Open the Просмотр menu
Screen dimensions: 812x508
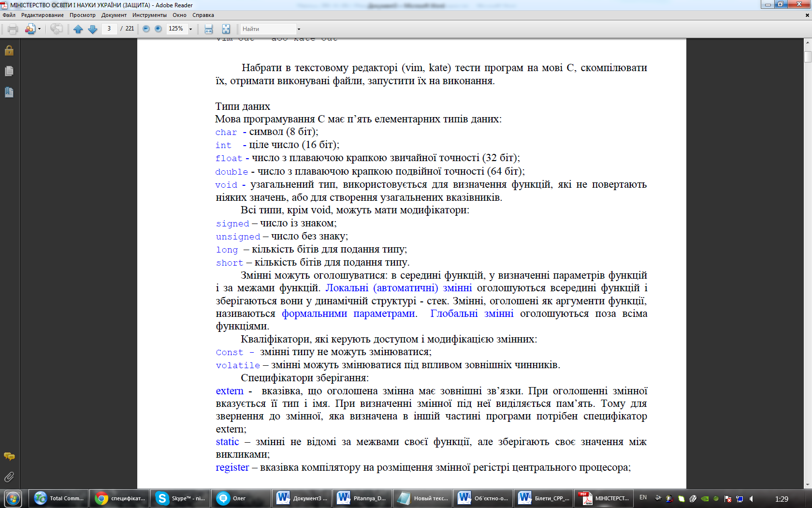(83, 15)
